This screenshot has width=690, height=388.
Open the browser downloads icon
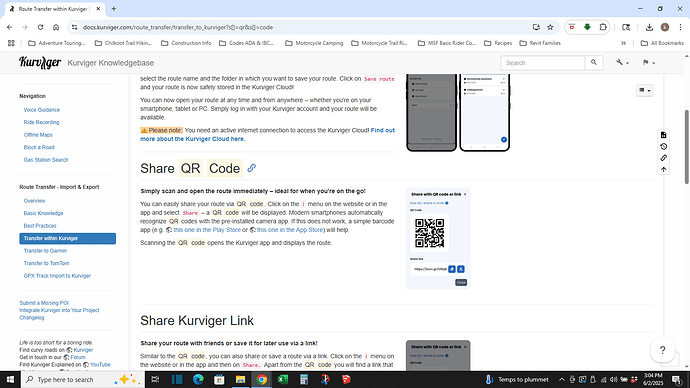[649, 27]
